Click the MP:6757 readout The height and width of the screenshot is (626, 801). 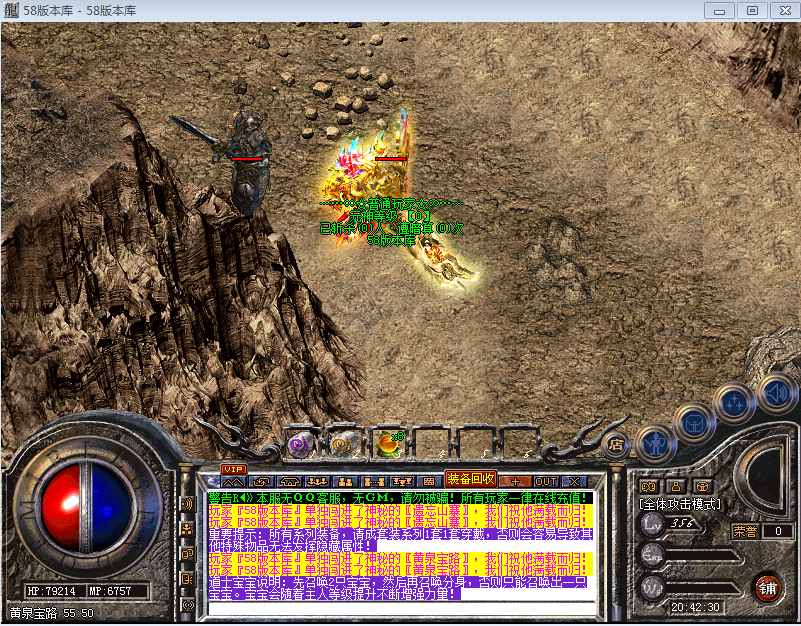tap(110, 591)
